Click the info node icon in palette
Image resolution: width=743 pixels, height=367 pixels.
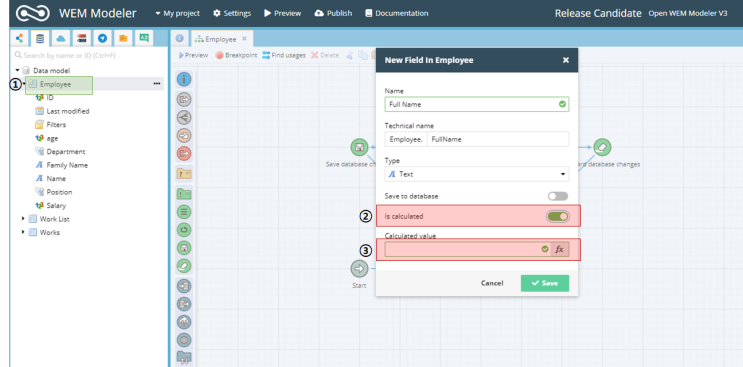[184, 79]
